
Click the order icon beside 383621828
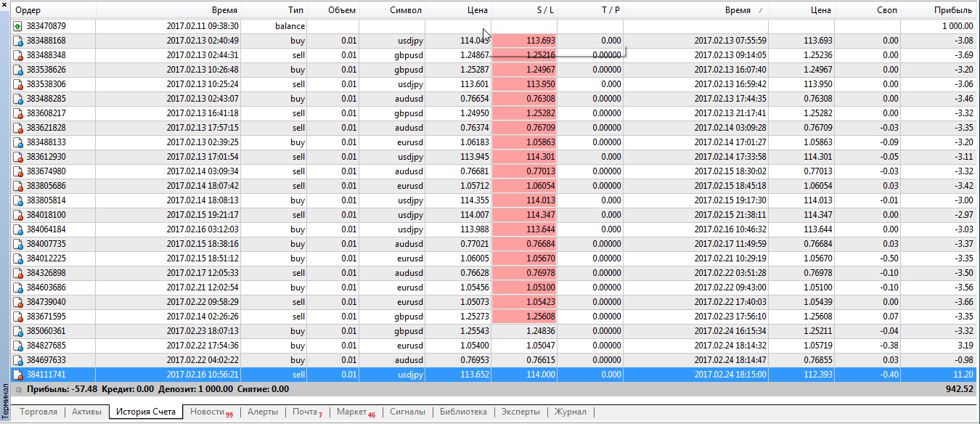[x=18, y=128]
